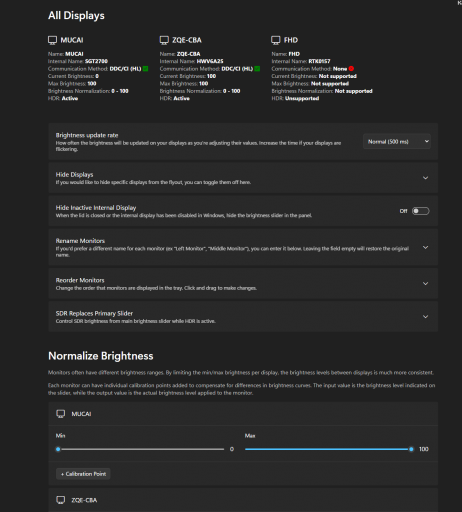This screenshot has height=512, width=462.
Task: Click the green DDC/CI status indicator for ZQE-CBA
Action: 257,69
